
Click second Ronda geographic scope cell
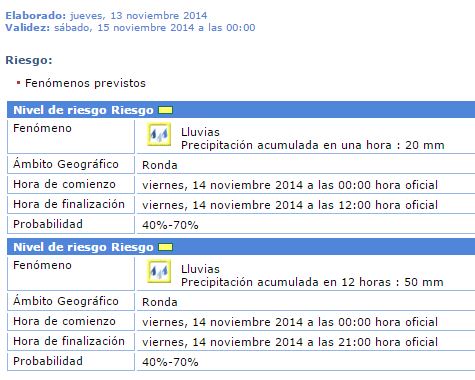pyautogui.click(x=306, y=302)
